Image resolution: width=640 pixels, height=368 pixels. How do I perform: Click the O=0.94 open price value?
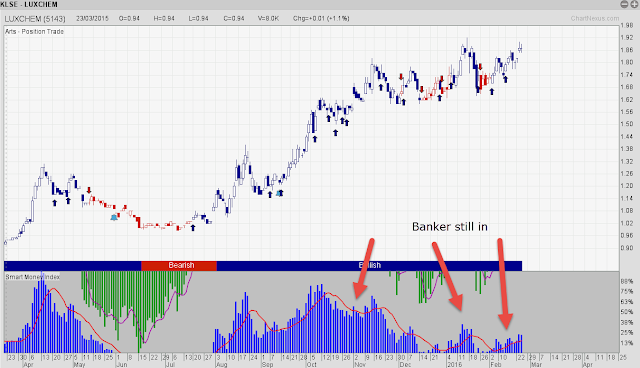click(x=129, y=18)
